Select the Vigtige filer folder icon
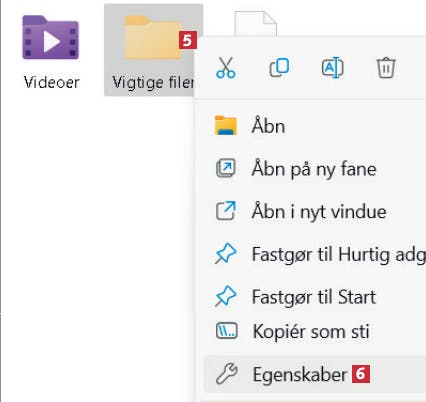426x402 pixels. point(153,37)
